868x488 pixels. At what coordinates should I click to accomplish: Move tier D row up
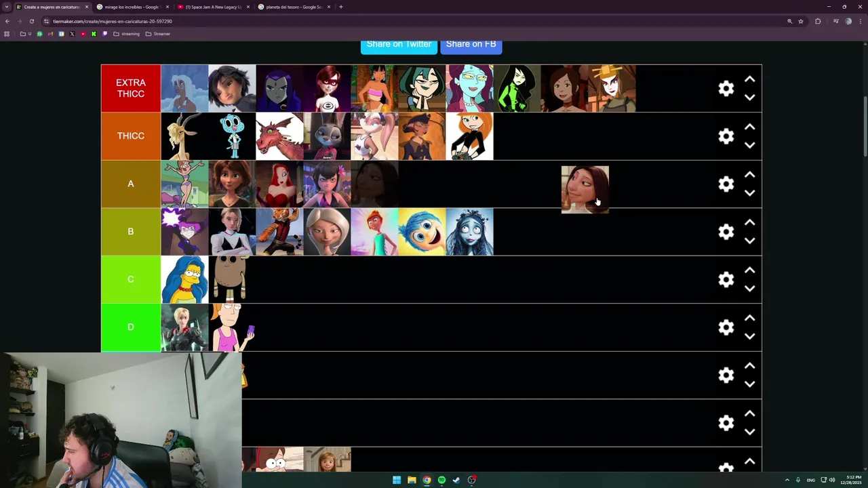pyautogui.click(x=749, y=318)
